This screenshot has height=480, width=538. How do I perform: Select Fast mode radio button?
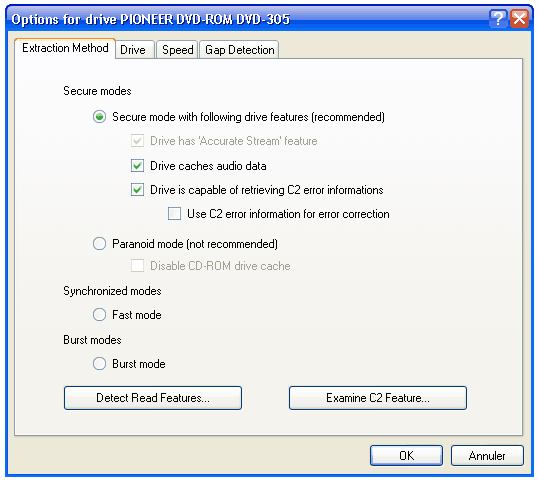tap(100, 315)
